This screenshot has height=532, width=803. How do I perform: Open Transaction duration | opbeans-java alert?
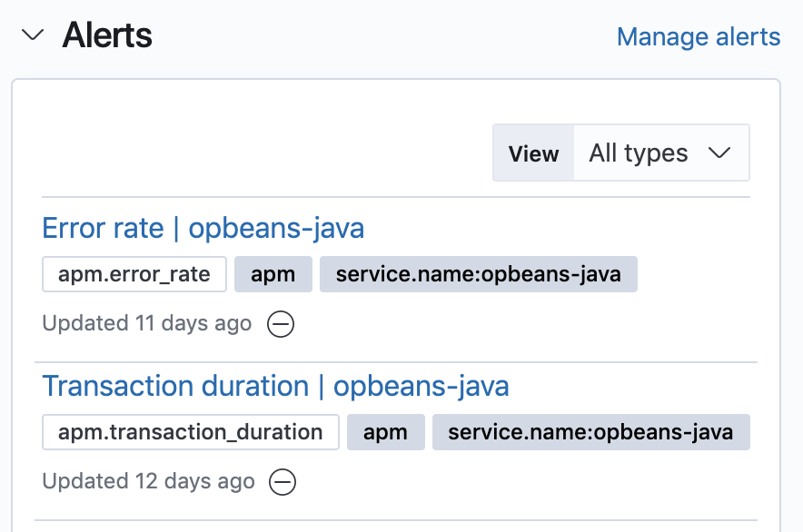tap(275, 386)
